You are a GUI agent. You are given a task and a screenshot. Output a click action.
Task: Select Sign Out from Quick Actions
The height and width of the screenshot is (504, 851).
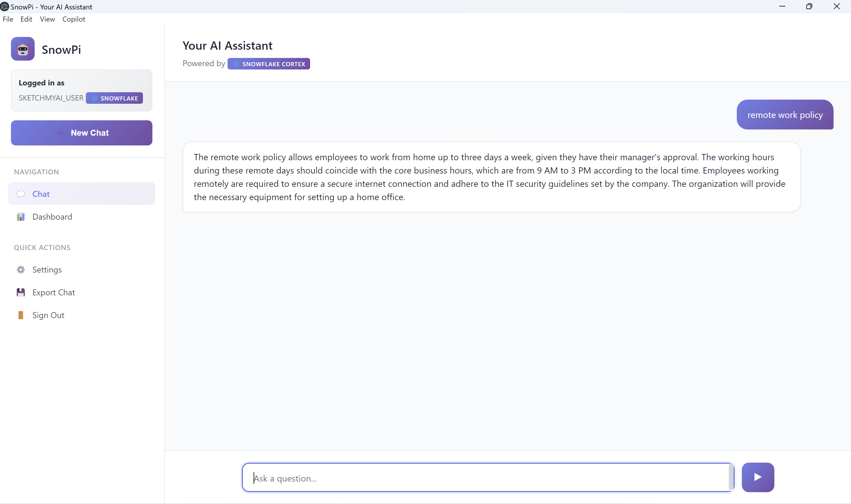pos(48,315)
